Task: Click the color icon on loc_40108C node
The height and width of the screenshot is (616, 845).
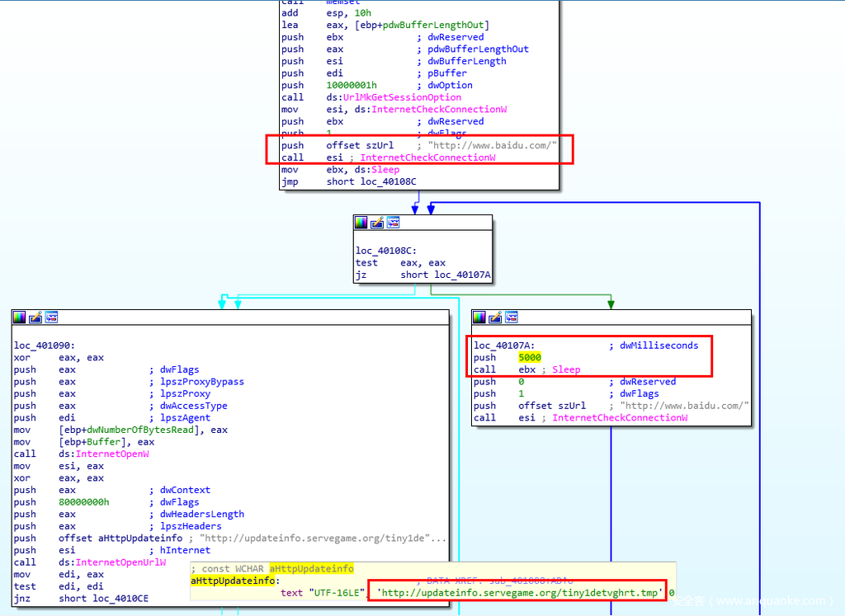Action: [361, 223]
